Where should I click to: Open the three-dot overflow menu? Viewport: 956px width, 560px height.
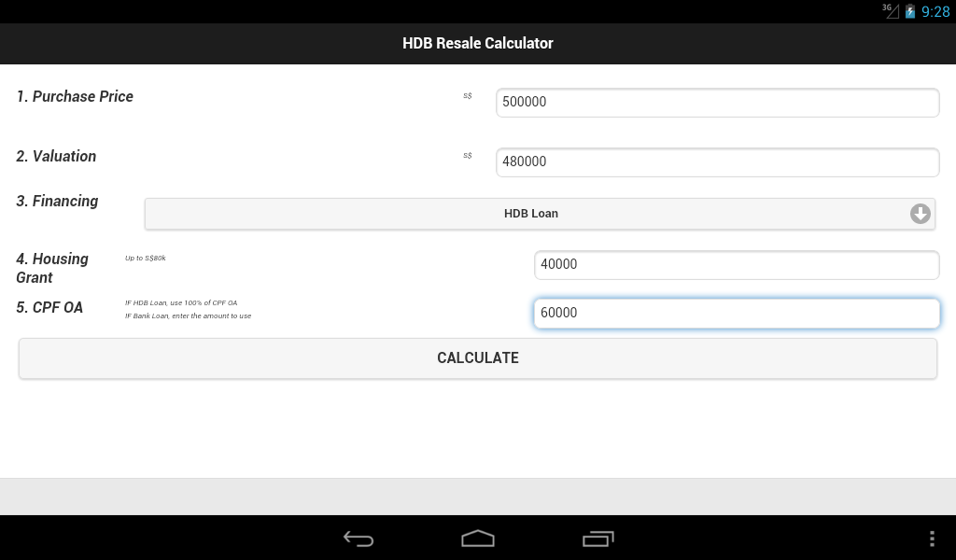tap(932, 539)
